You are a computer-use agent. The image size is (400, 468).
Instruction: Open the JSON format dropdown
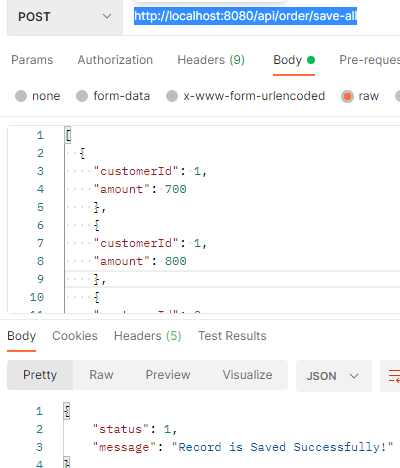coord(334,376)
